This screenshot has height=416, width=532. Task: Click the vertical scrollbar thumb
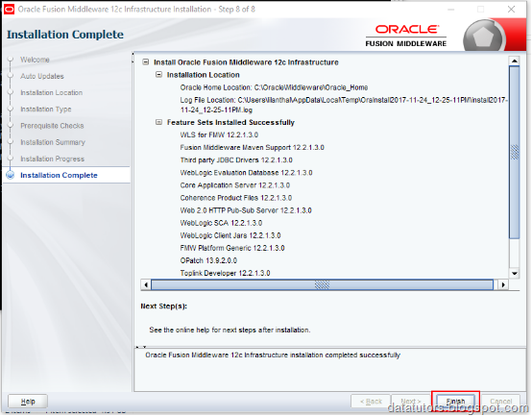(515, 153)
